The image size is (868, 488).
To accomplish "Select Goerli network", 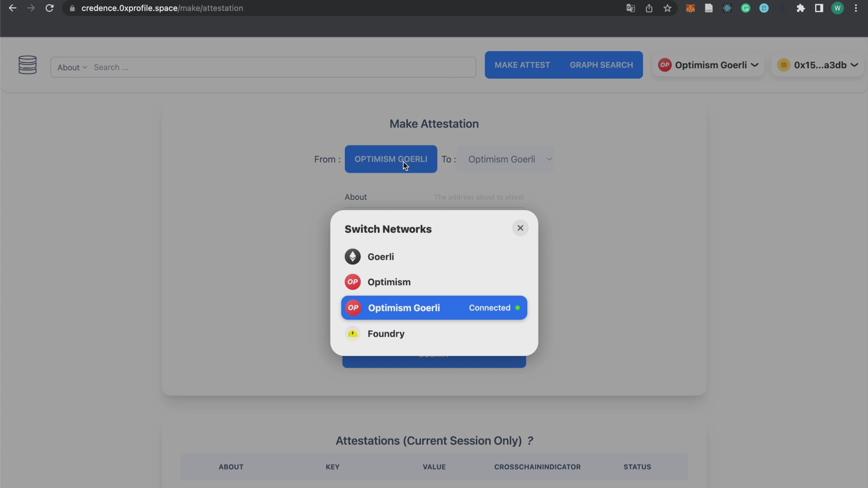I will 434,257.
